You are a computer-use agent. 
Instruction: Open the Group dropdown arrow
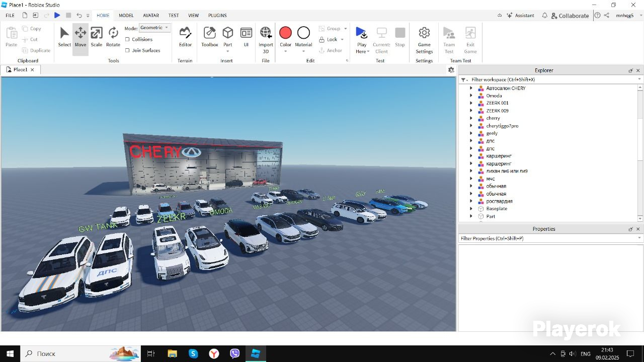[345, 29]
